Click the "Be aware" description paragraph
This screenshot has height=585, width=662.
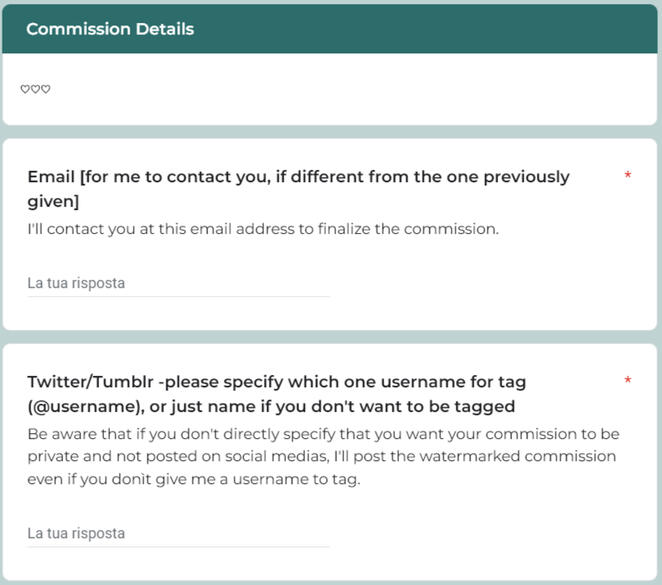(323, 457)
